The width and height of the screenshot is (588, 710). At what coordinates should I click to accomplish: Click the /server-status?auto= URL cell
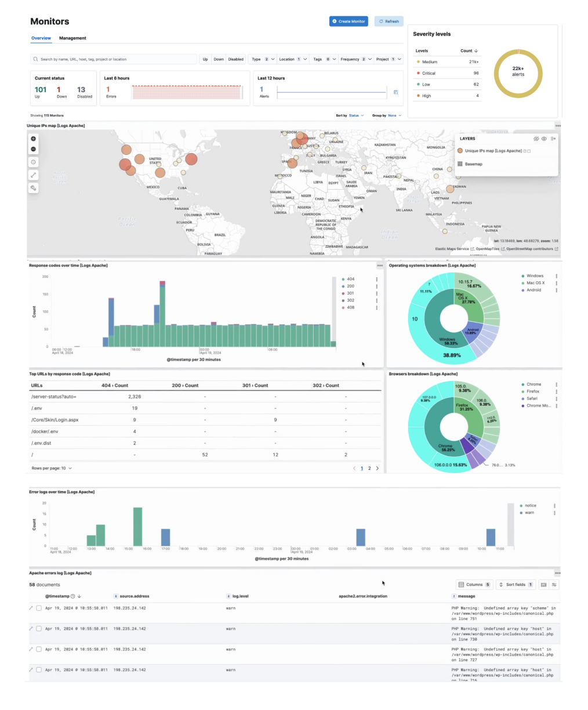click(x=53, y=397)
